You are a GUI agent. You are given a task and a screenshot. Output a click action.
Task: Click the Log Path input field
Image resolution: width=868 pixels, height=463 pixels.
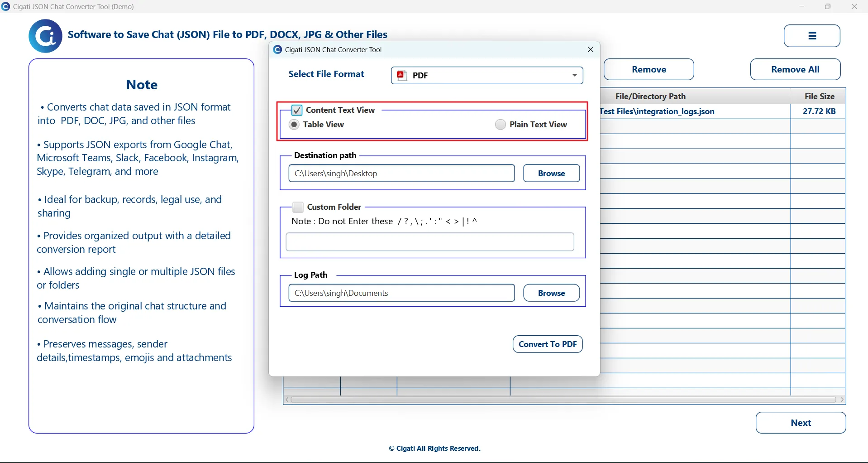pyautogui.click(x=401, y=293)
